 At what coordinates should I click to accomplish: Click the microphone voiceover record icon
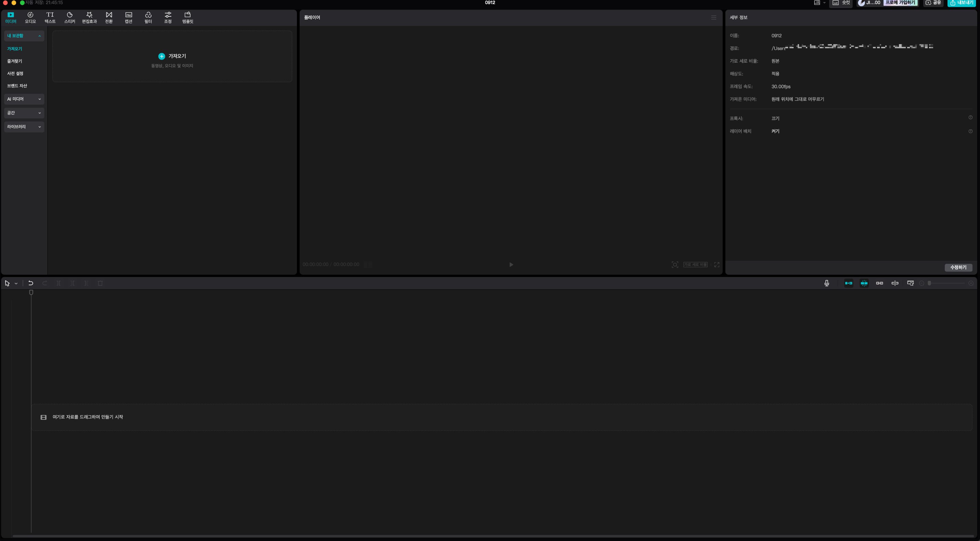point(826,283)
